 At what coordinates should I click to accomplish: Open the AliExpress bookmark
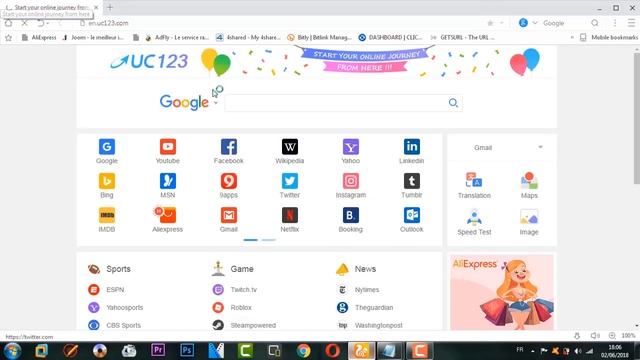point(39,37)
